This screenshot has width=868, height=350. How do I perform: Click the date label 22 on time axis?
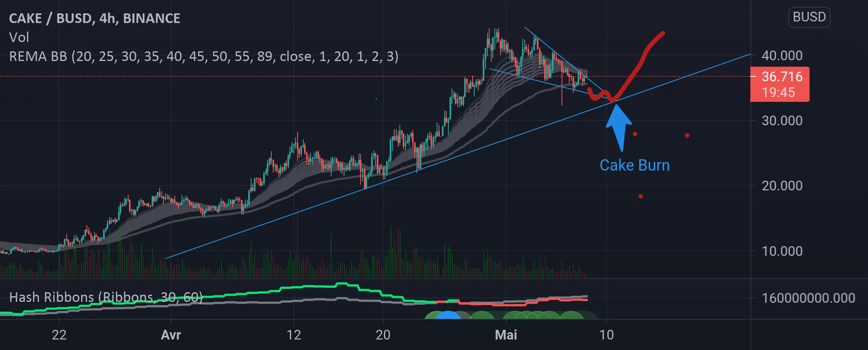pos(59,335)
